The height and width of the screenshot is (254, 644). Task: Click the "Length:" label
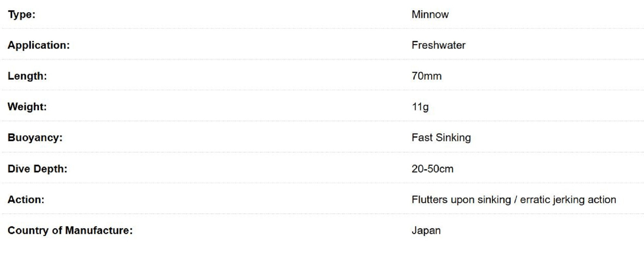27,76
